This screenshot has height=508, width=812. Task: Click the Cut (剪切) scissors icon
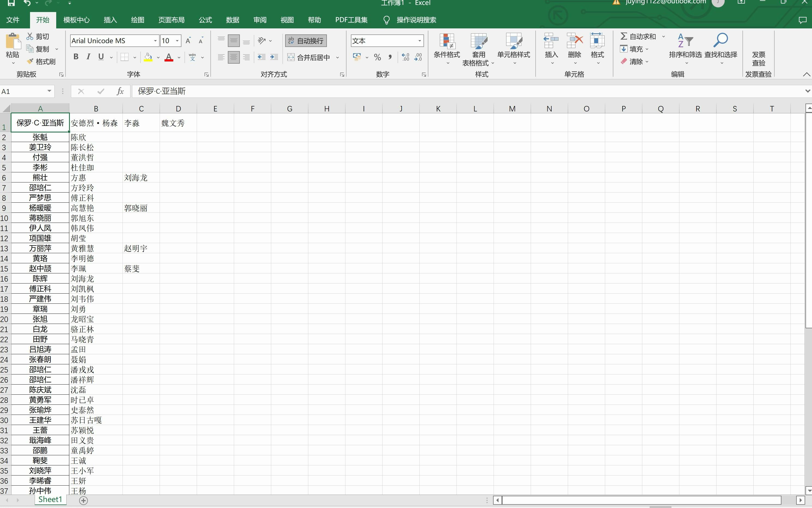click(x=30, y=36)
